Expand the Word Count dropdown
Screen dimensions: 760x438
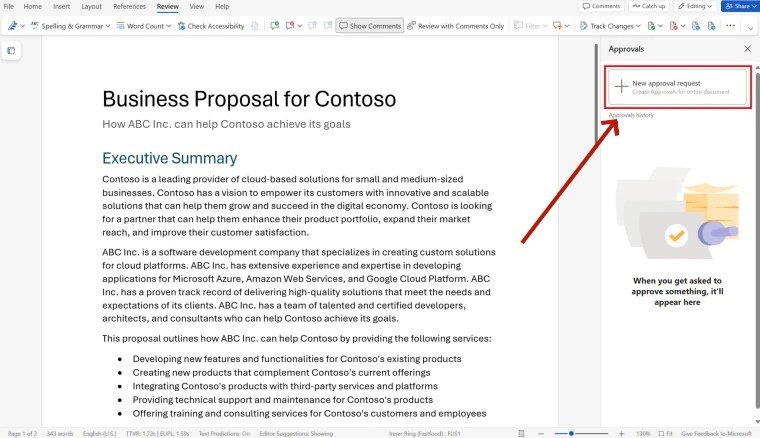[146, 26]
